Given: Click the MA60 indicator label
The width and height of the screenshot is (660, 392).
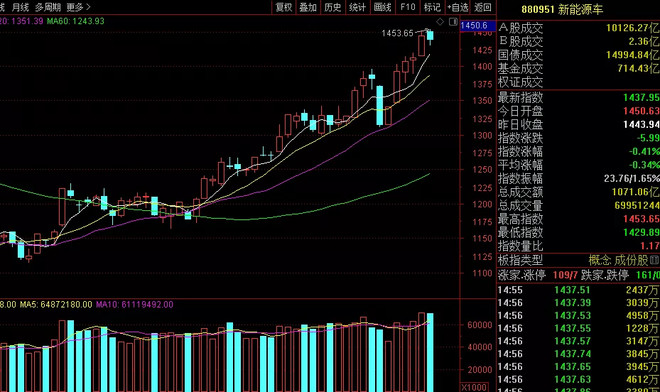Looking at the screenshot, I should tap(75, 21).
